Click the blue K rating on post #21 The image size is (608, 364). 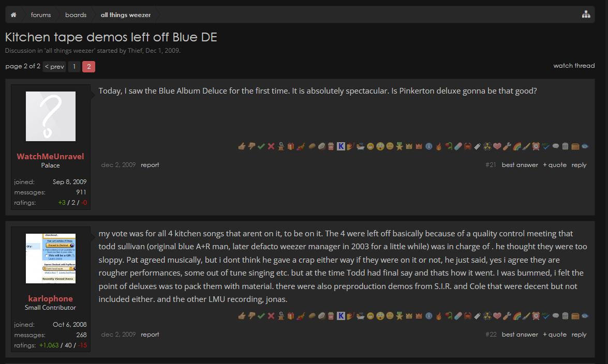(340, 146)
